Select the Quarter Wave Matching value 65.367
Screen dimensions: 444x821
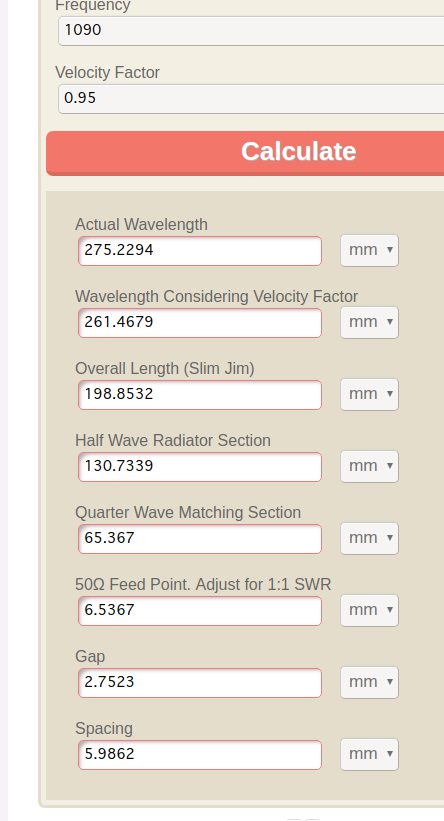tap(200, 539)
